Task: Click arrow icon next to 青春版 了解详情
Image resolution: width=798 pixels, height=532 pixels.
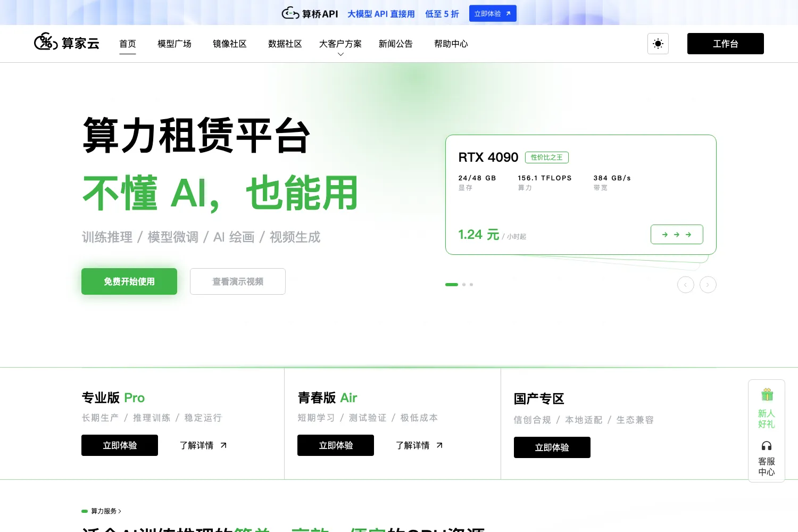Action: pos(439,445)
